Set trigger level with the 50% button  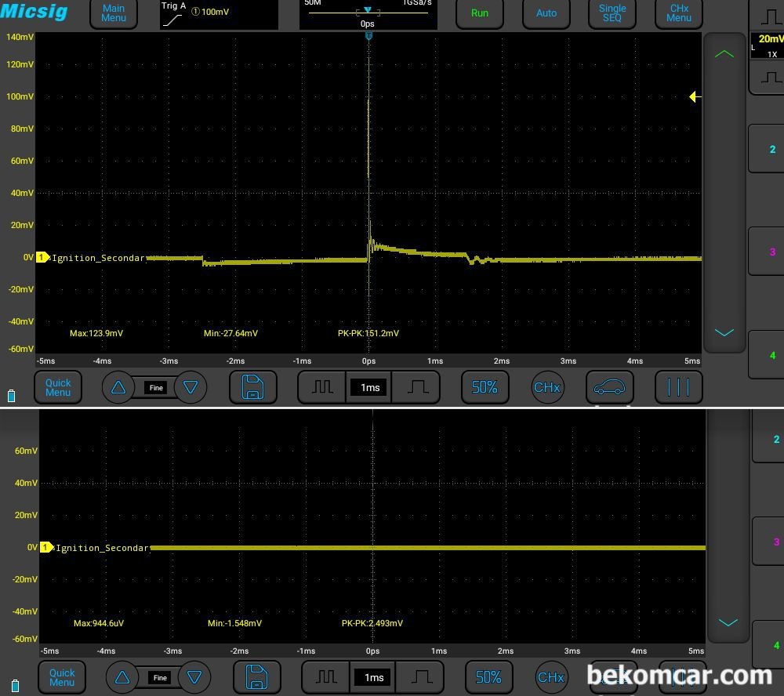[485, 387]
